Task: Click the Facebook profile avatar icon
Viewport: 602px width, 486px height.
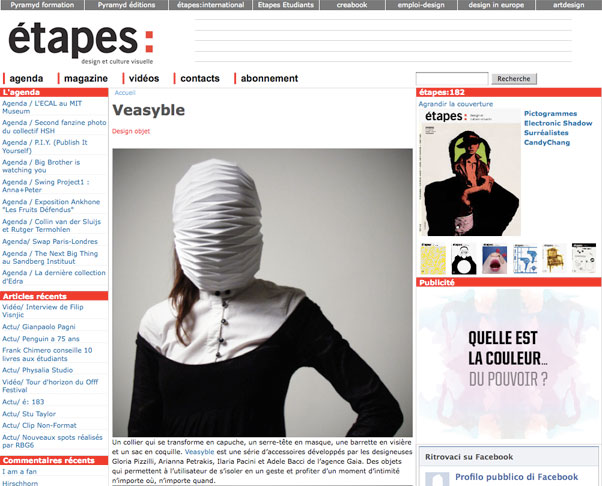Action: pyautogui.click(x=437, y=479)
